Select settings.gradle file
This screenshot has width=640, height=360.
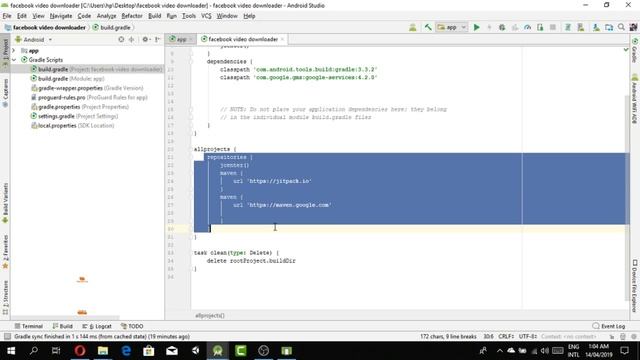(75, 116)
